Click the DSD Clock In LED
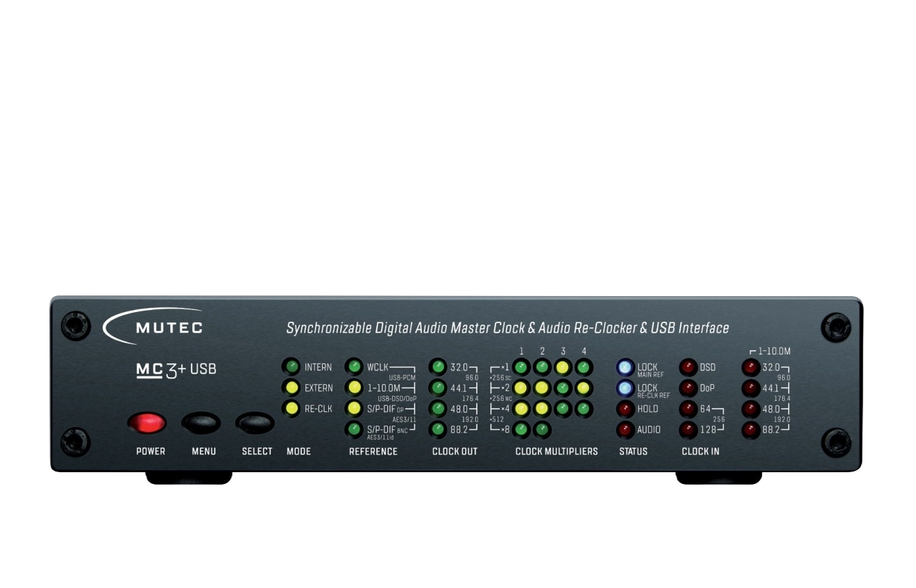The width and height of the screenshot is (916, 588). coord(688,367)
